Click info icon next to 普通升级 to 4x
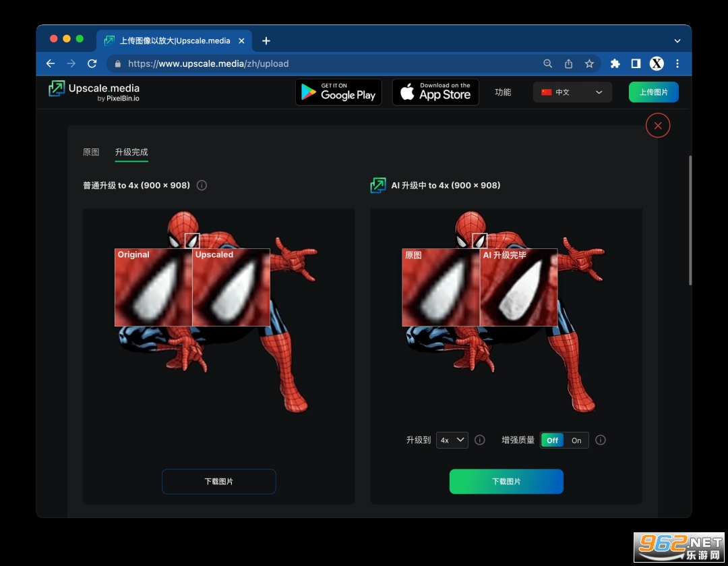The width and height of the screenshot is (728, 566). 202,186
